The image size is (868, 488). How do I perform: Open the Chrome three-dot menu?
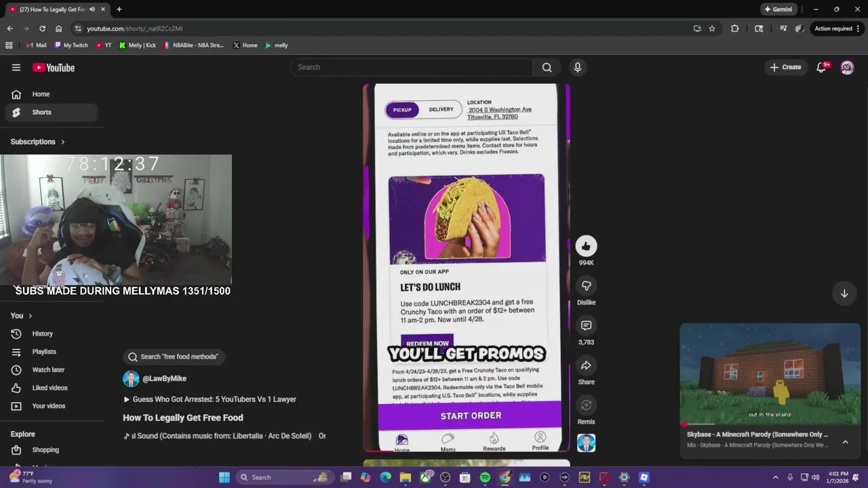coord(859,28)
